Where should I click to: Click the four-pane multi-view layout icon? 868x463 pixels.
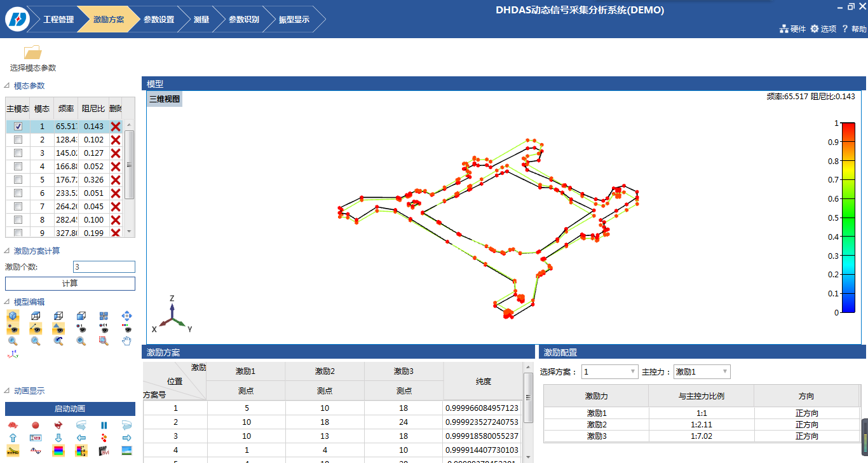point(104,315)
